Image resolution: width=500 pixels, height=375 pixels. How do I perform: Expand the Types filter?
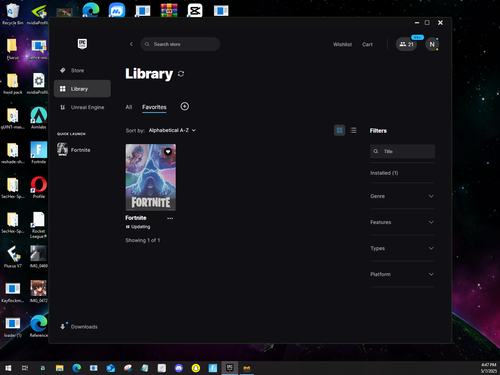[402, 248]
